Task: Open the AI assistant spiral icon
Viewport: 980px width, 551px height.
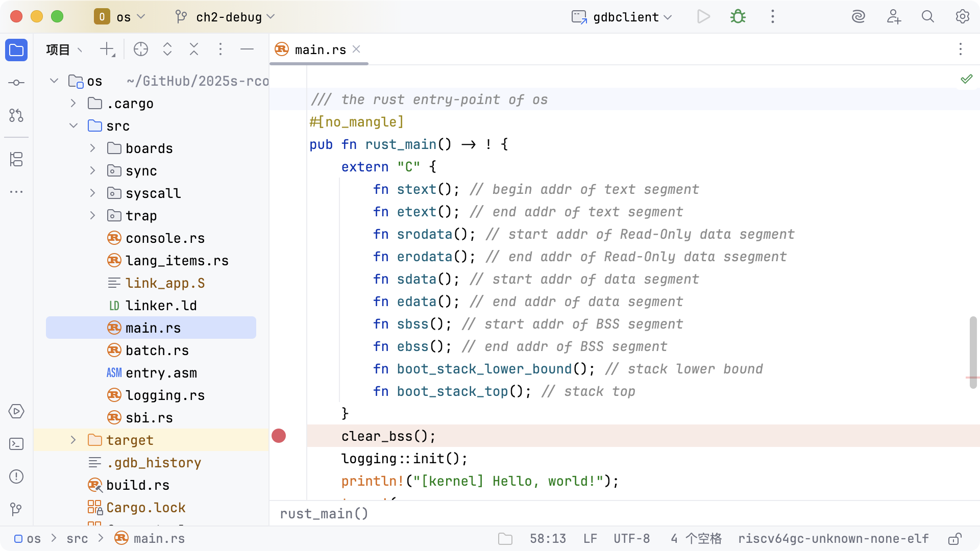Action: coord(859,17)
